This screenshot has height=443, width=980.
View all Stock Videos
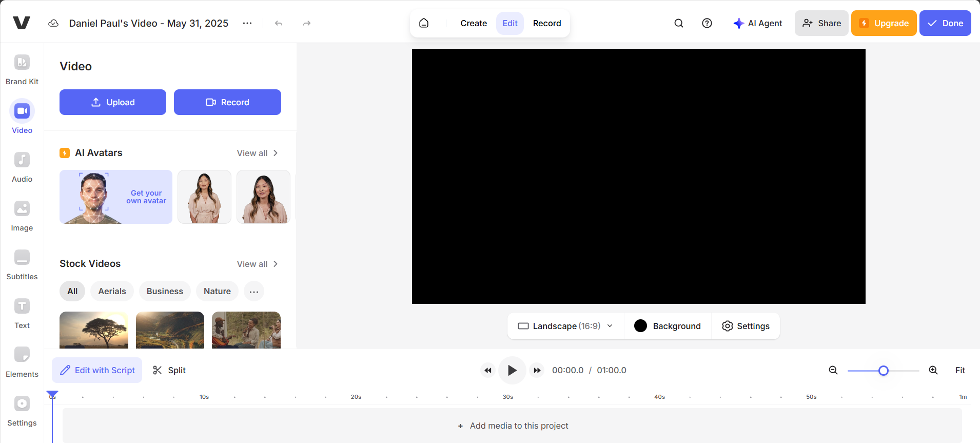point(258,264)
